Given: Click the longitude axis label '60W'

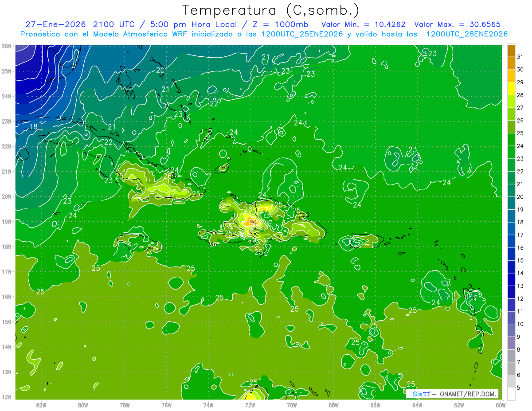Looking at the screenshot, I should coord(501,405).
